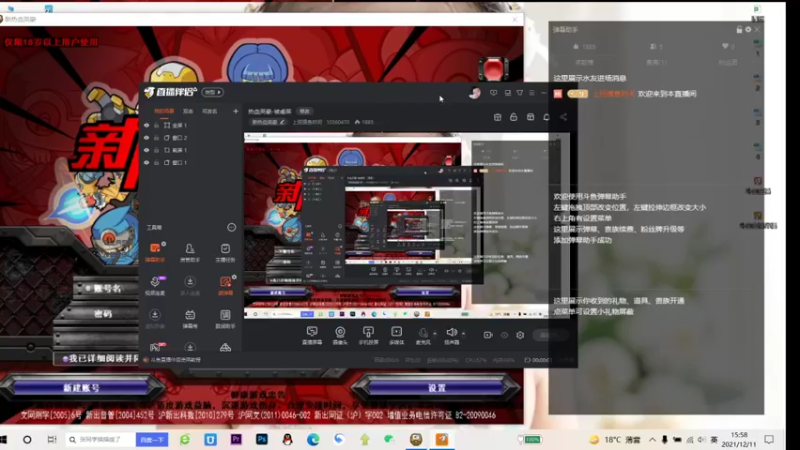Click the 设置 button in the game

tap(437, 388)
